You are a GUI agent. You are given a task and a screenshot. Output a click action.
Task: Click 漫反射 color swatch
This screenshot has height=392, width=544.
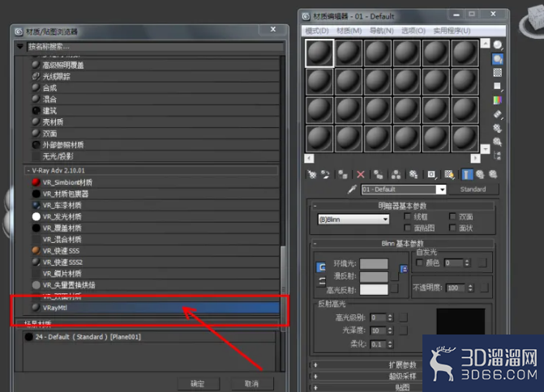coord(374,276)
